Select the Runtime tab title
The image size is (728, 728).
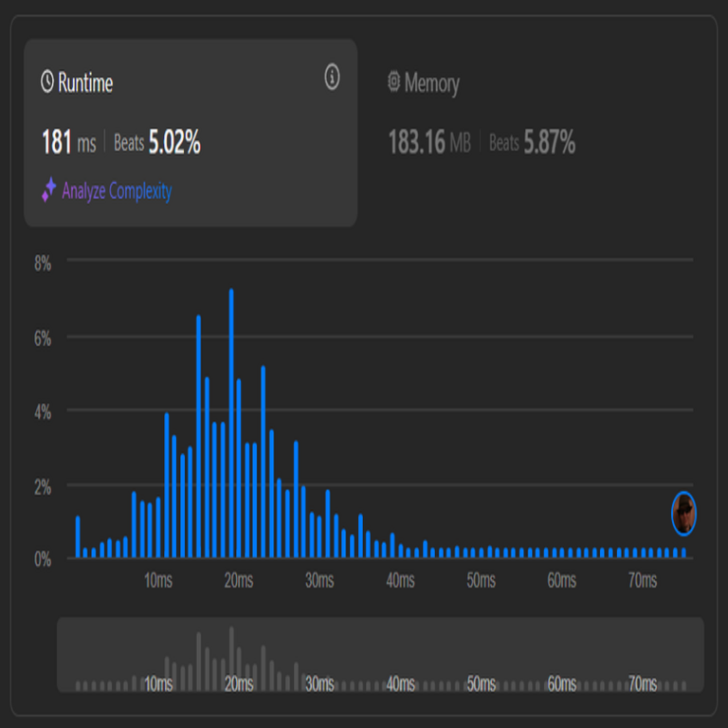pyautogui.click(x=85, y=83)
